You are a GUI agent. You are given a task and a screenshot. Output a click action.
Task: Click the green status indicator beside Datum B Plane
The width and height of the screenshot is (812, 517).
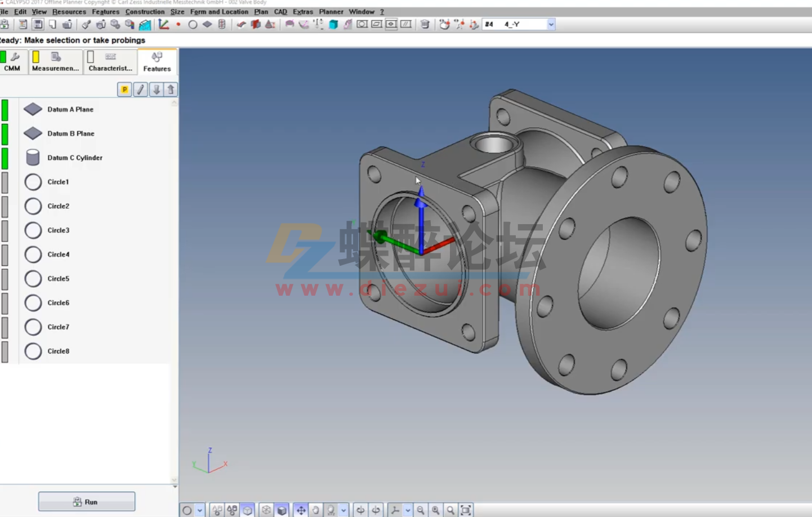click(x=6, y=133)
